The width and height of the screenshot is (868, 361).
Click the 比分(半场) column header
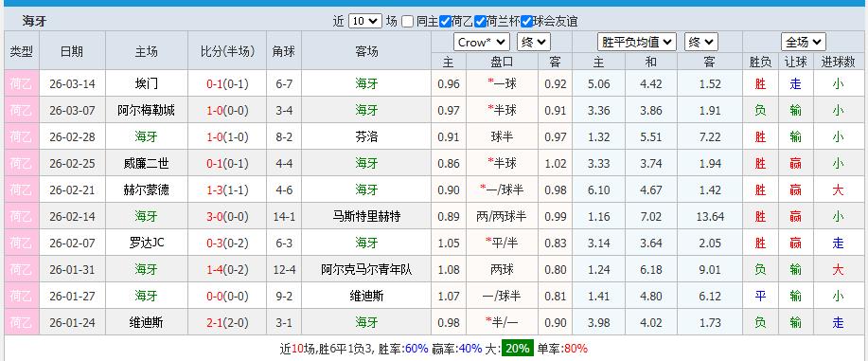pyautogui.click(x=227, y=51)
